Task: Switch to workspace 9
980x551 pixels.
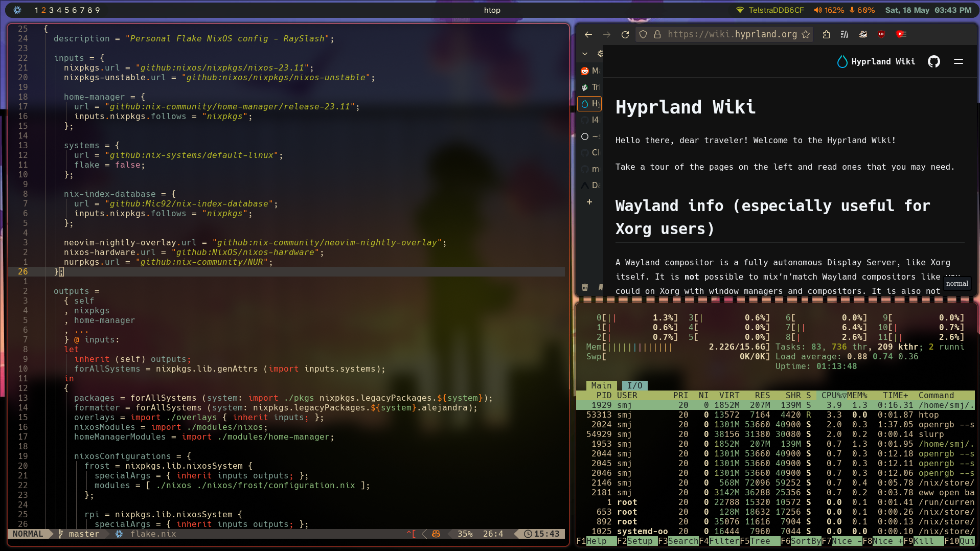Action: [97, 10]
